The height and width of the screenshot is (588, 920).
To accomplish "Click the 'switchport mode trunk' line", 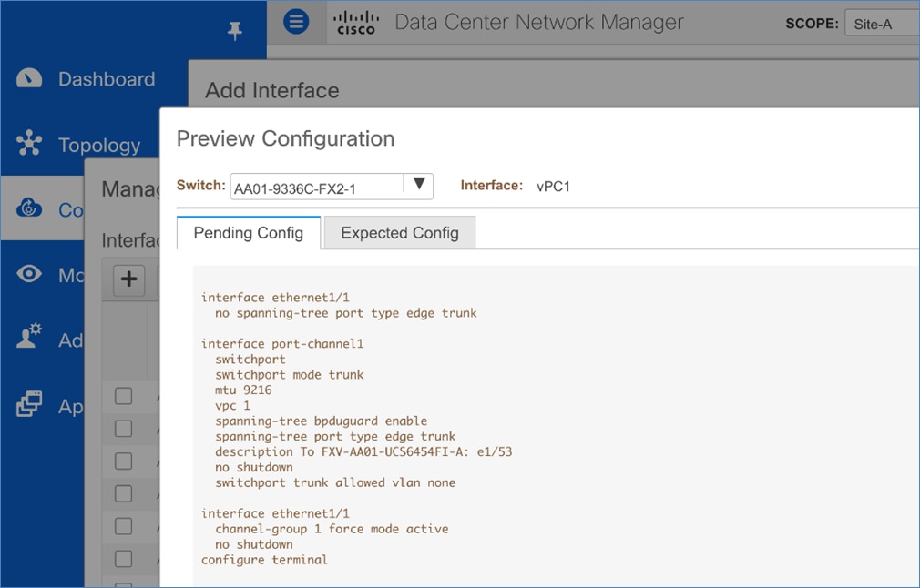I will click(x=290, y=375).
